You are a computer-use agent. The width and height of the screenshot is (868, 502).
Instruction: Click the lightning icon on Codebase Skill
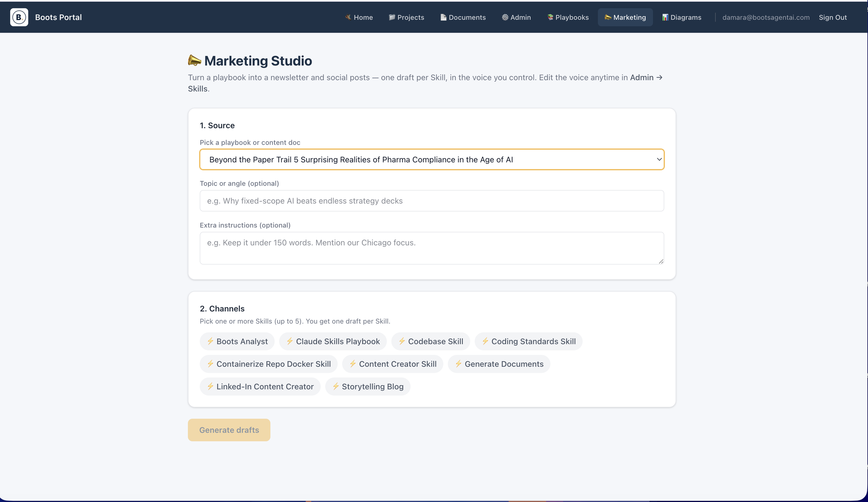[402, 341]
